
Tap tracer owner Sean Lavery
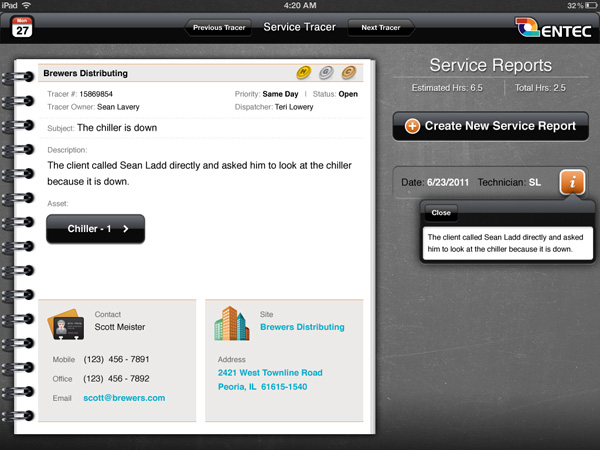118,107
